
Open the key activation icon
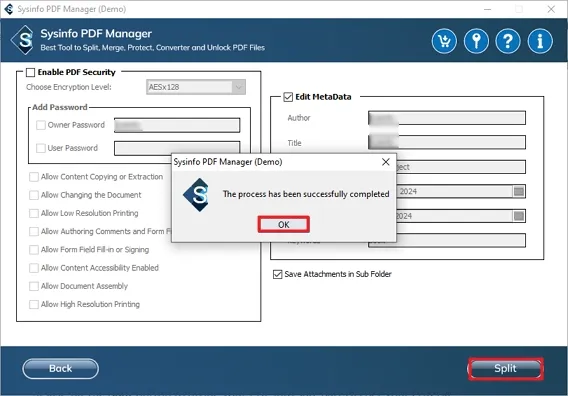(x=476, y=41)
